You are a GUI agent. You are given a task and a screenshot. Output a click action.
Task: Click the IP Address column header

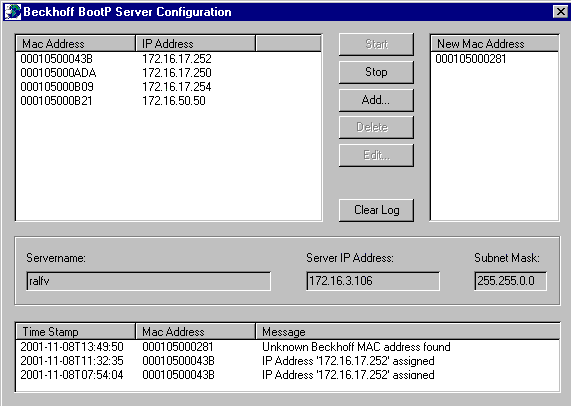(196, 44)
